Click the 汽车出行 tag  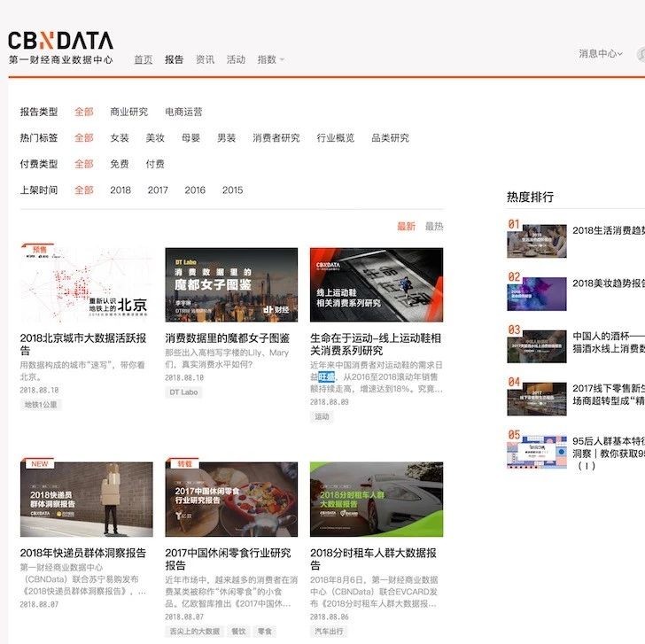(x=329, y=631)
